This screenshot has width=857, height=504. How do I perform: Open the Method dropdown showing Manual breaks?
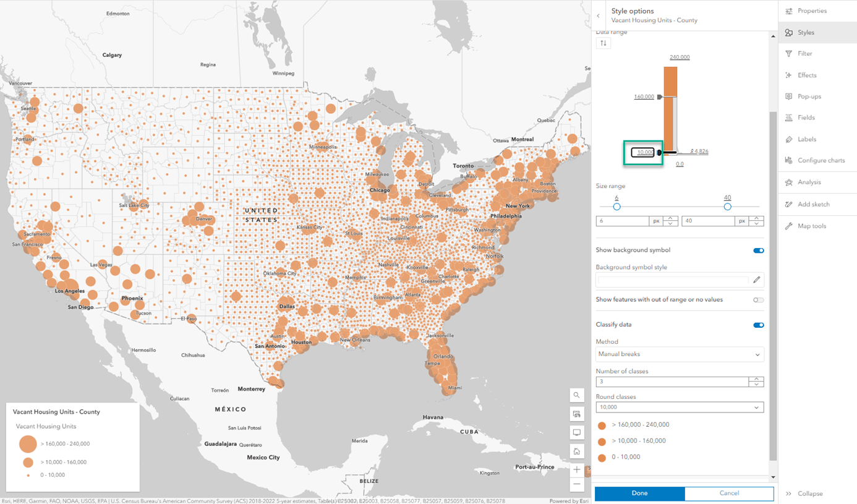[x=680, y=355]
